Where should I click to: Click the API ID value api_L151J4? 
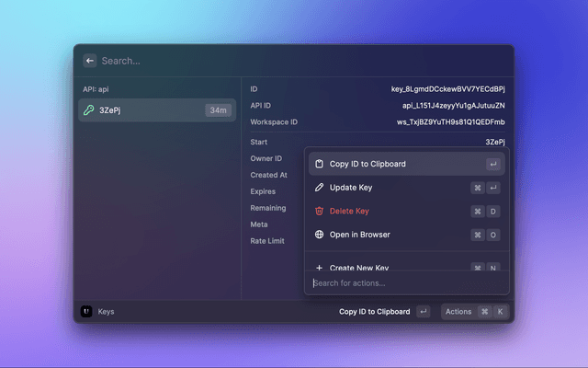coord(453,106)
